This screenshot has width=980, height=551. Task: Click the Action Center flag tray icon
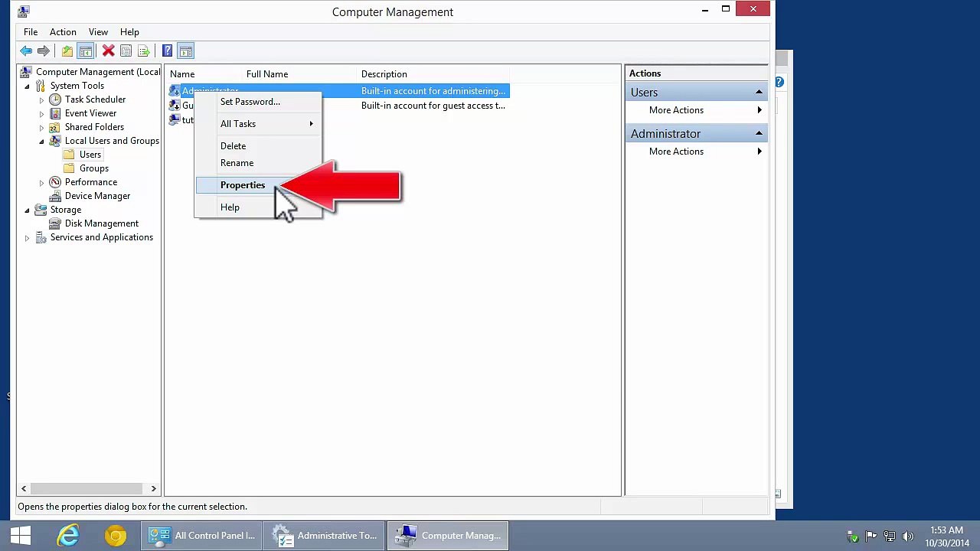pyautogui.click(x=871, y=536)
